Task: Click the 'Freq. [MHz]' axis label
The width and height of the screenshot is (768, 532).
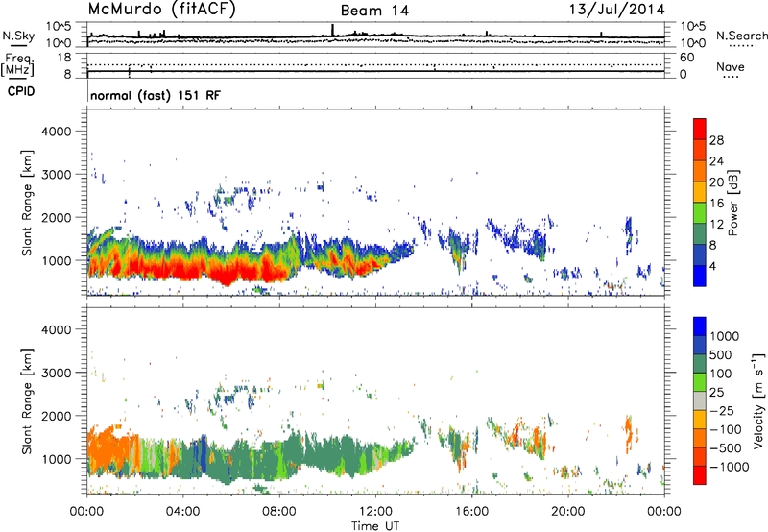Action: 18,65
